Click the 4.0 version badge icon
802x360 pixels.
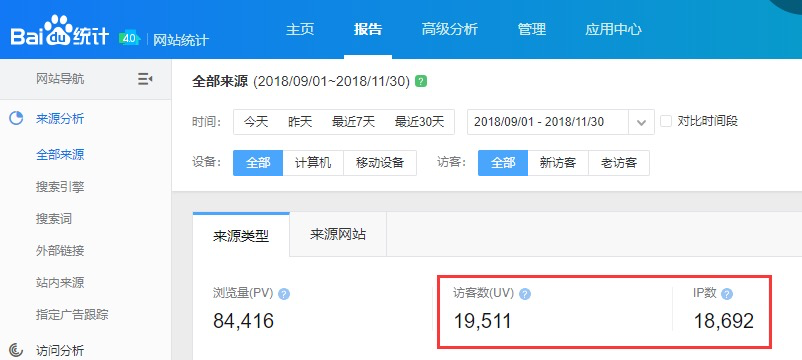coord(129,38)
